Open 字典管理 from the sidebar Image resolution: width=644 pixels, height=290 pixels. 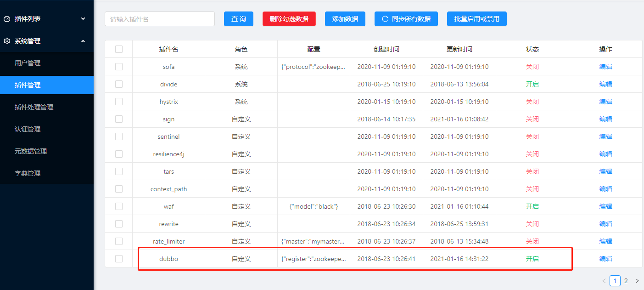(x=37, y=173)
